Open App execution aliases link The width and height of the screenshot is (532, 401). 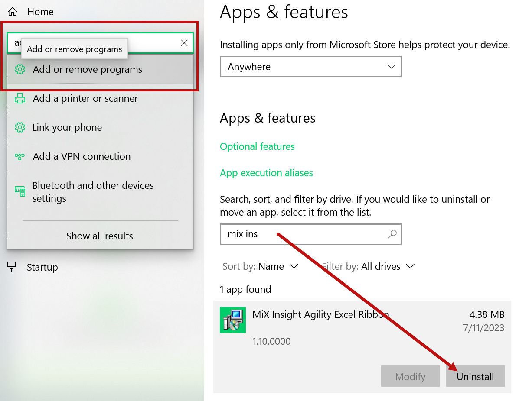click(x=266, y=173)
